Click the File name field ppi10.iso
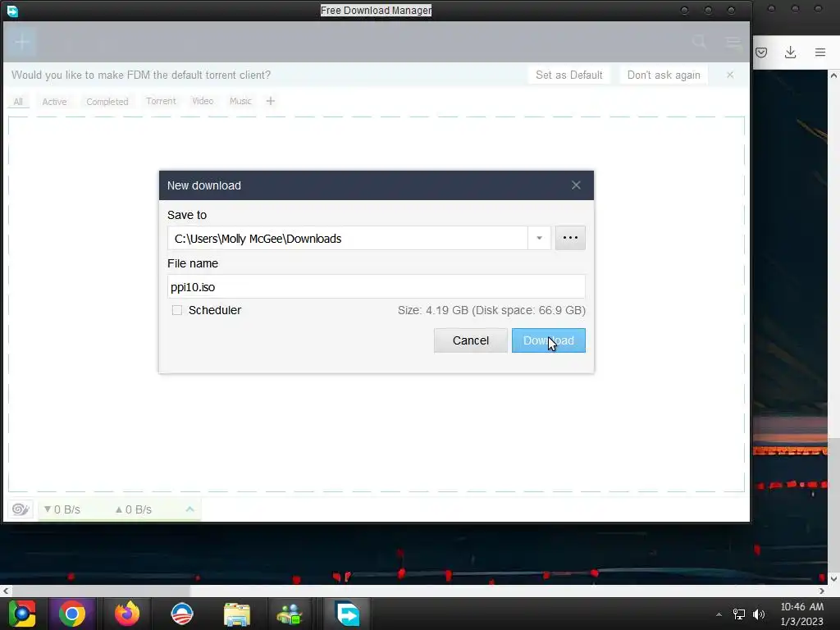 click(x=376, y=286)
